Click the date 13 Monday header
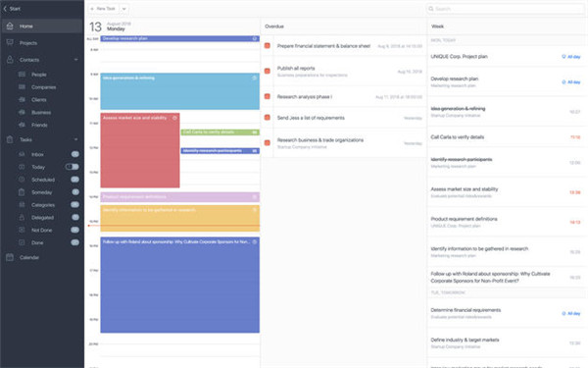 tap(110, 26)
